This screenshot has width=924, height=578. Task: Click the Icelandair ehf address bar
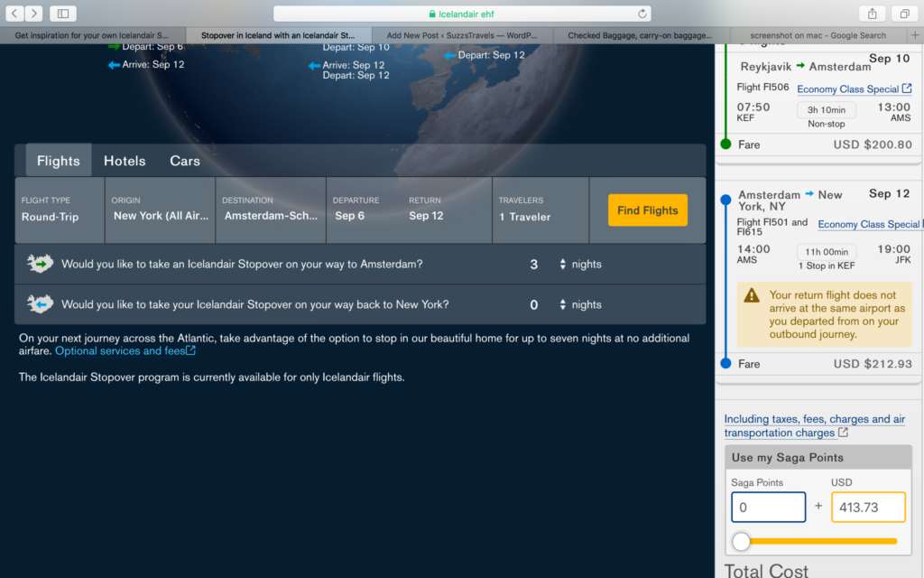tap(462, 14)
